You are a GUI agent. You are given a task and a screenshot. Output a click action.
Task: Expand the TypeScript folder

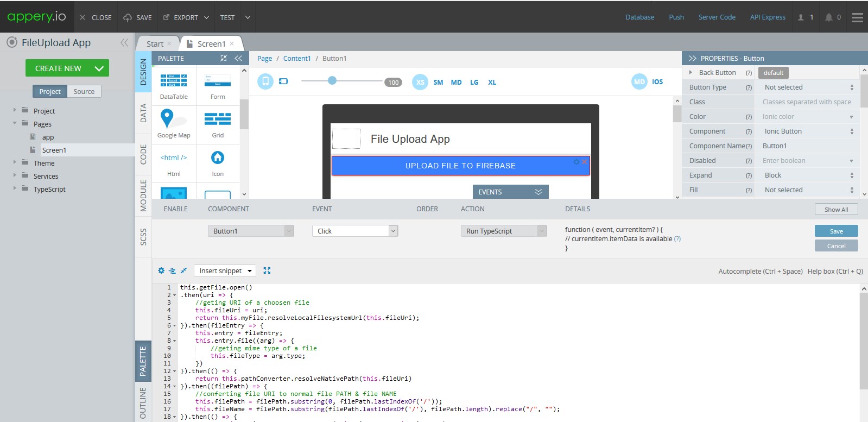coord(15,188)
